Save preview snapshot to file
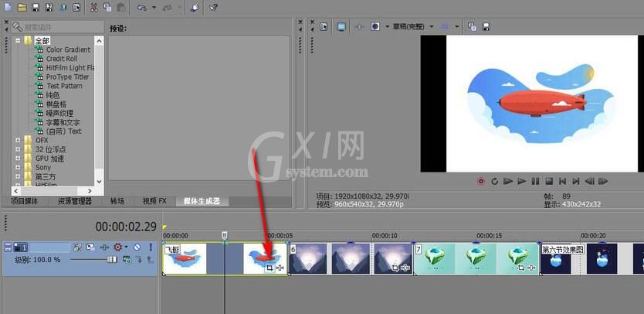Image resolution: width=644 pixels, height=314 pixels. [x=486, y=27]
